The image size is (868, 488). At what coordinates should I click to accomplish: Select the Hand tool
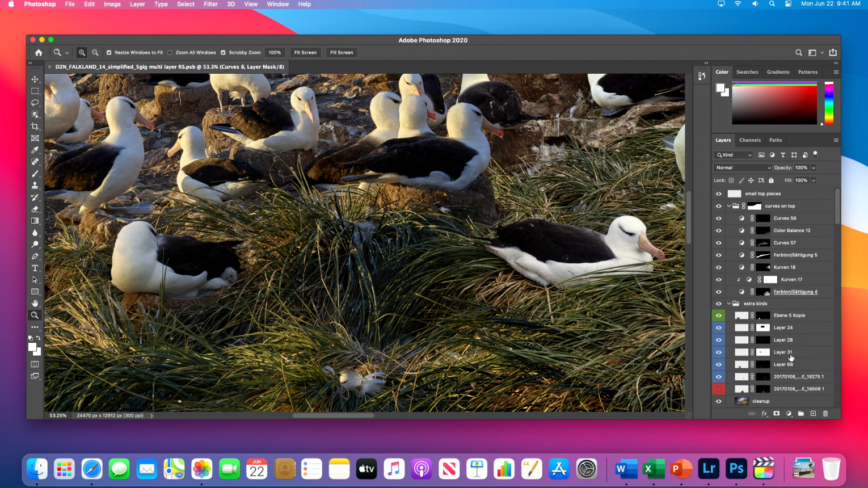pos(35,304)
